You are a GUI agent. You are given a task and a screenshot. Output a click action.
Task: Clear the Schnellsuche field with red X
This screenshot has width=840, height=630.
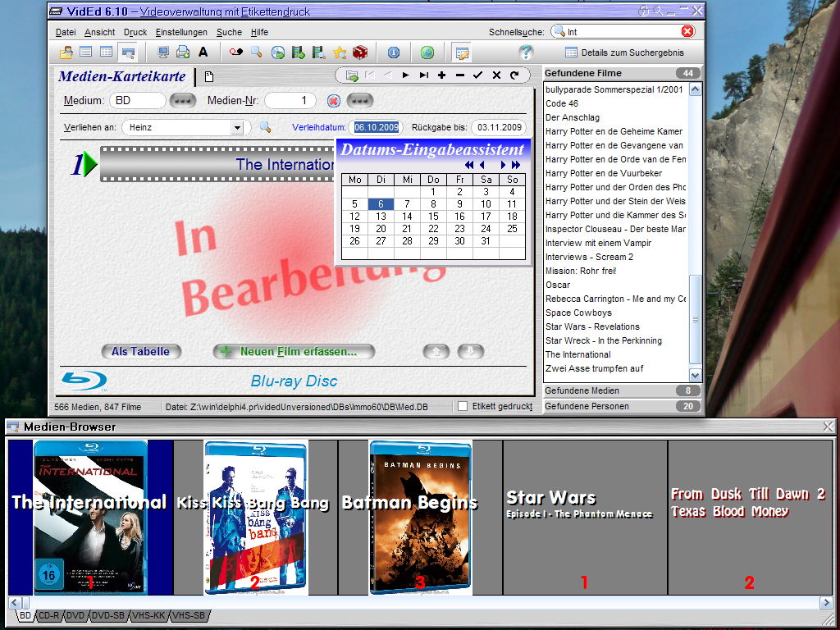(x=687, y=32)
